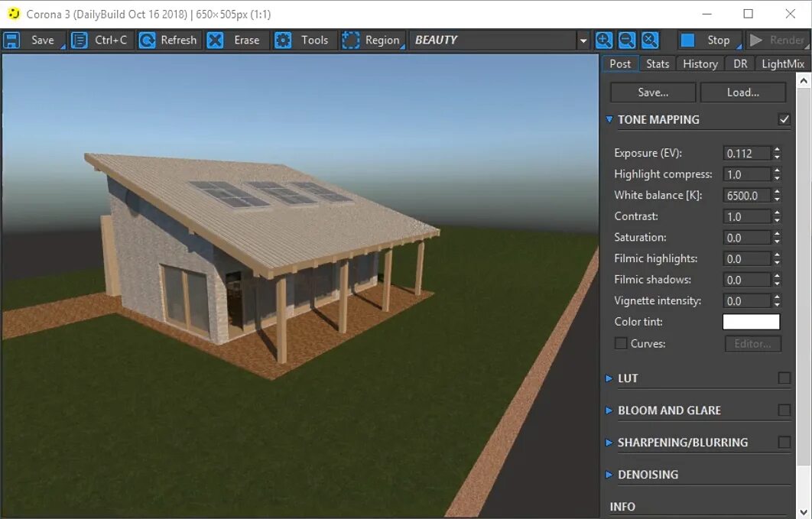The image size is (812, 519).
Task: Click the panel scrollbar down arrow
Action: [x=803, y=512]
